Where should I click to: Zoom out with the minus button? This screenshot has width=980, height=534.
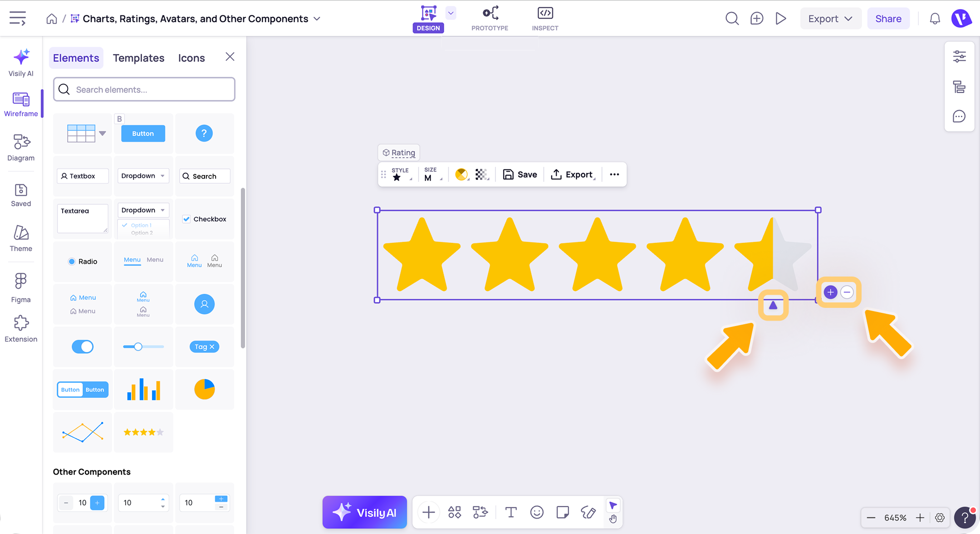tap(871, 518)
